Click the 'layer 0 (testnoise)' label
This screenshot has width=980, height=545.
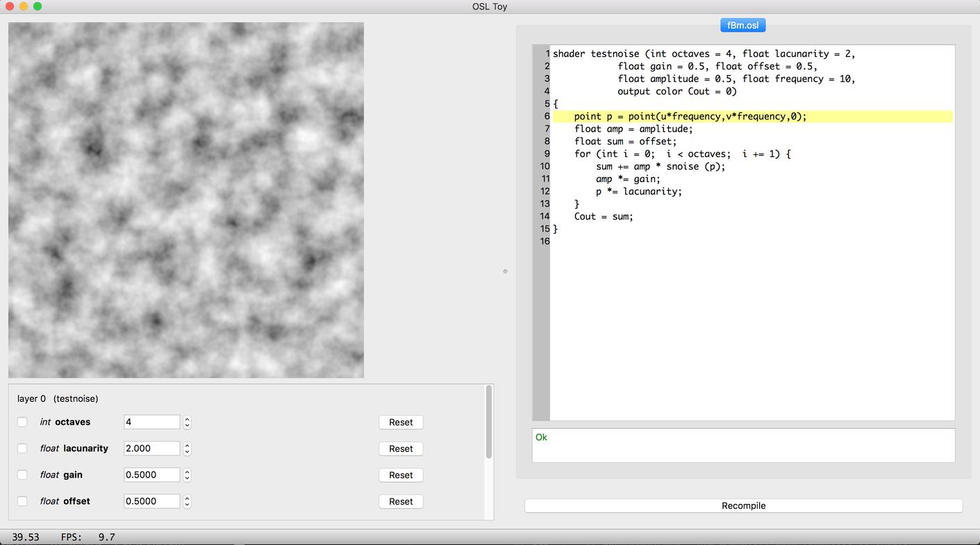(58, 398)
